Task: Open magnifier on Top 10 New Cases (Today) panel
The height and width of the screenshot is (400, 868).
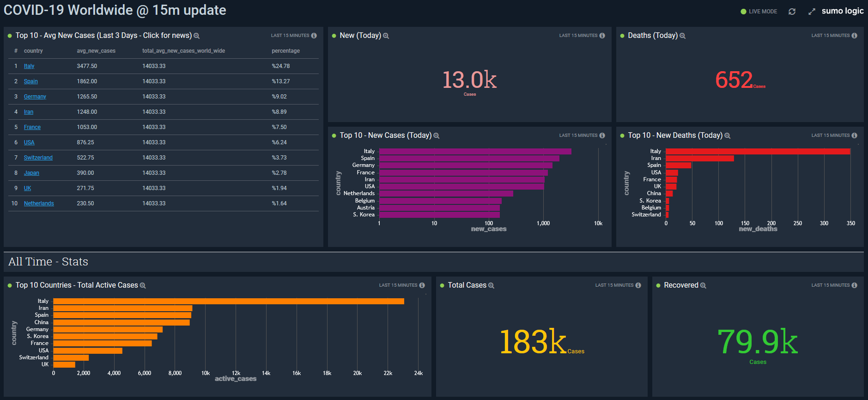Action: [436, 136]
